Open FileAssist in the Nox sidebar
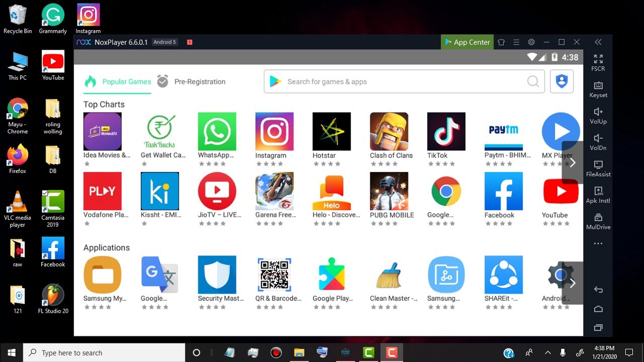The image size is (644, 362). click(598, 168)
